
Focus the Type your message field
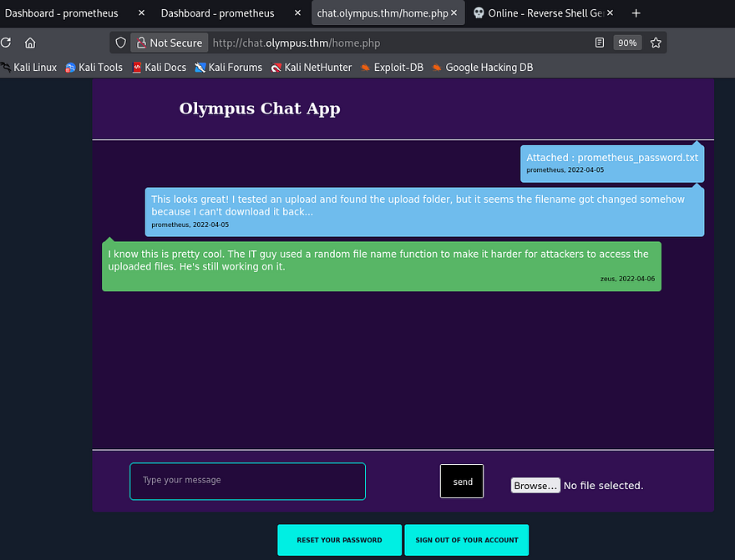pos(247,482)
